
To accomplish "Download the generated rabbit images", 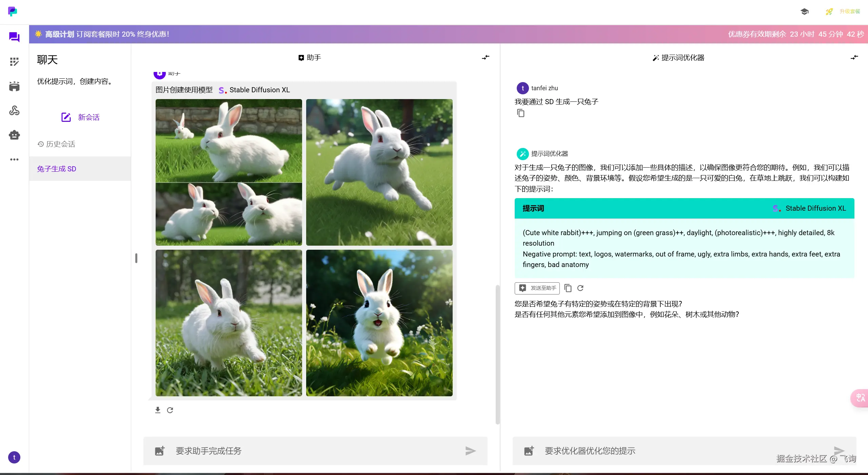I will pos(158,410).
